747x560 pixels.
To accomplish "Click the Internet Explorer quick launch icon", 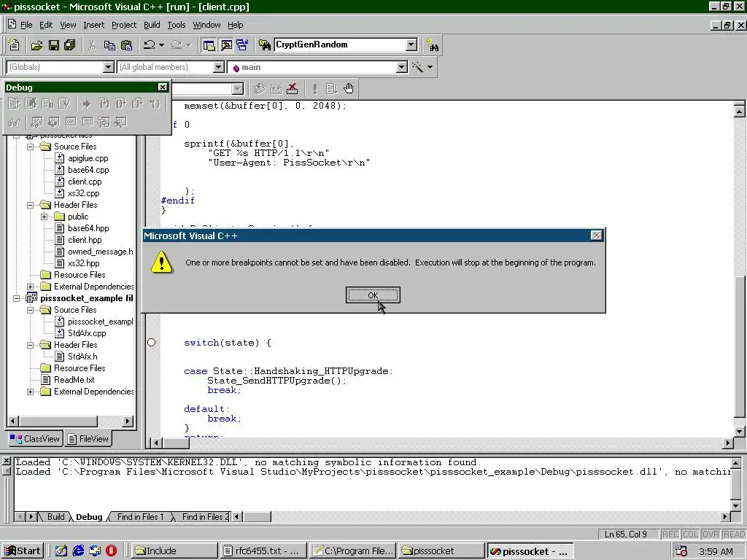I will (x=78, y=551).
